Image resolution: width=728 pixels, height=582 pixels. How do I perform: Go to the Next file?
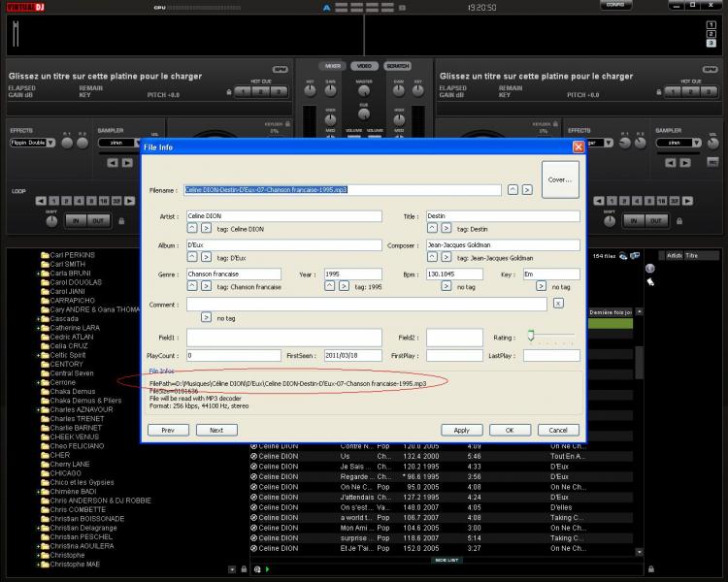[x=215, y=430]
